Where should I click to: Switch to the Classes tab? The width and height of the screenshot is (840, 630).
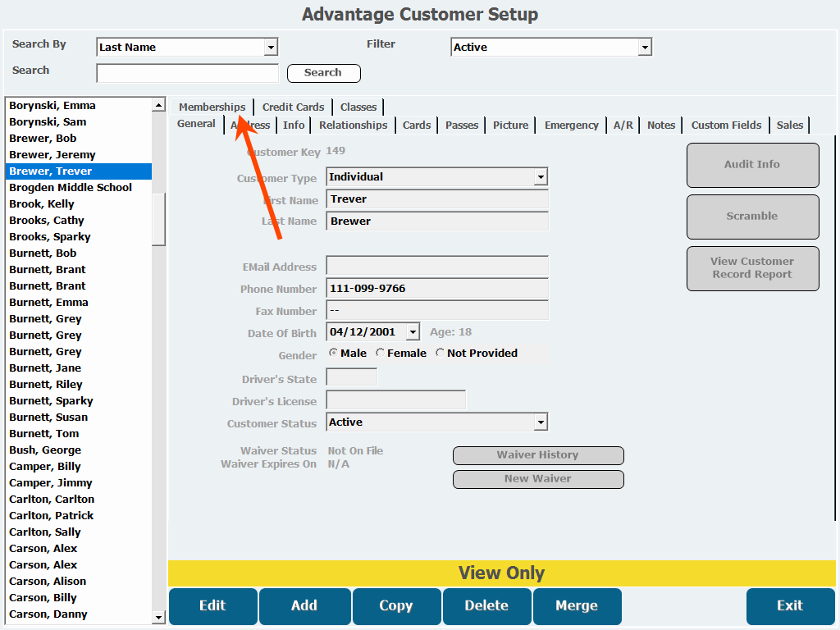[x=358, y=107]
